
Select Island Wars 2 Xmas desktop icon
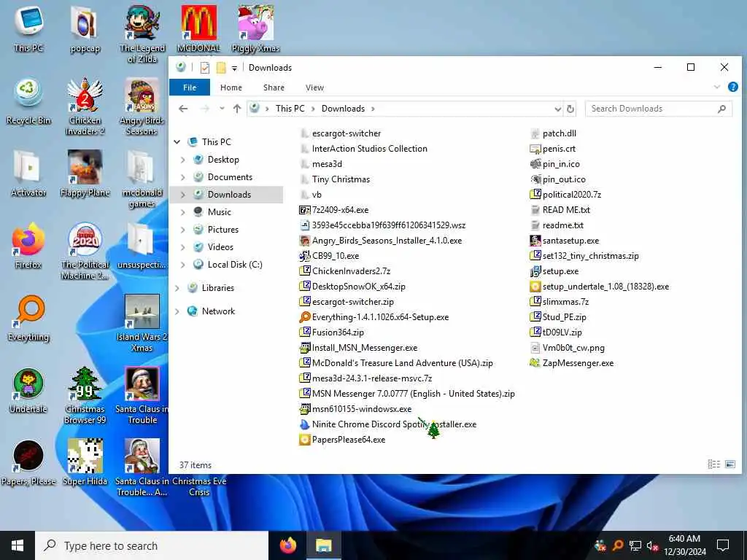click(142, 324)
